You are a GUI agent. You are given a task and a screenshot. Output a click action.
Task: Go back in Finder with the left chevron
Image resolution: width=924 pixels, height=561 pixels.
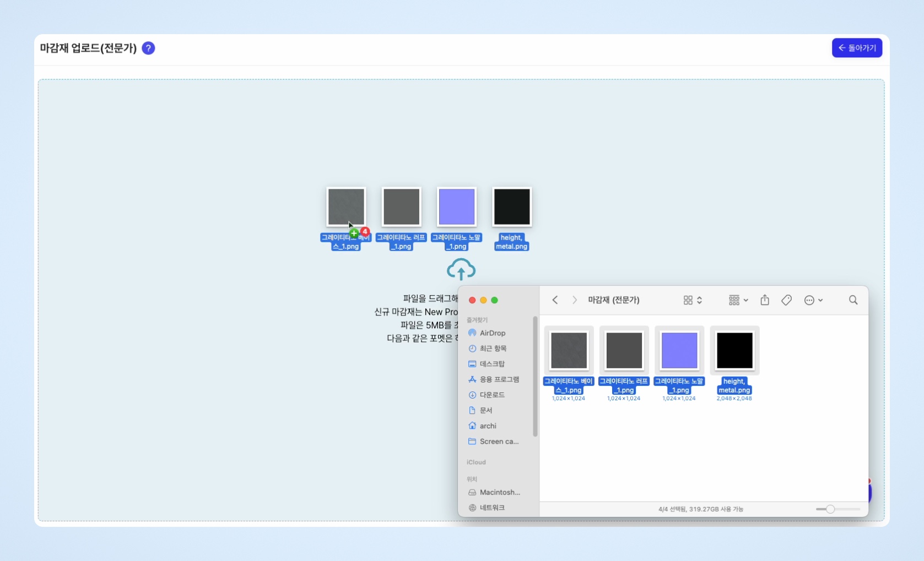(x=555, y=300)
